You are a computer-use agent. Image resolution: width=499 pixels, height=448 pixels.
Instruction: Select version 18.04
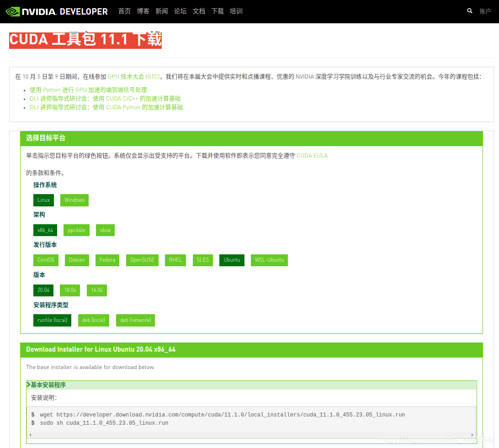point(70,290)
